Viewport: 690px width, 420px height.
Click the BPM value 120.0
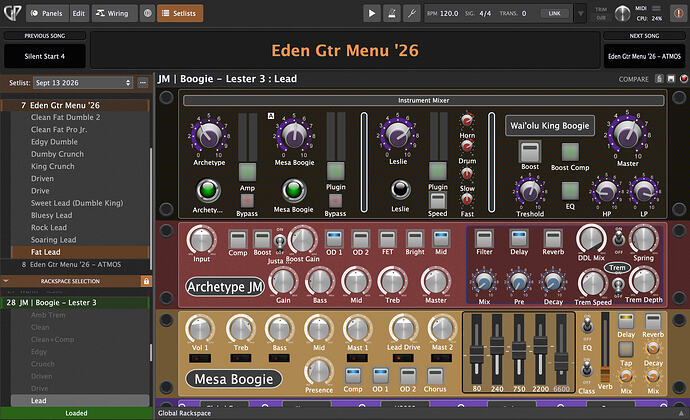pos(449,13)
